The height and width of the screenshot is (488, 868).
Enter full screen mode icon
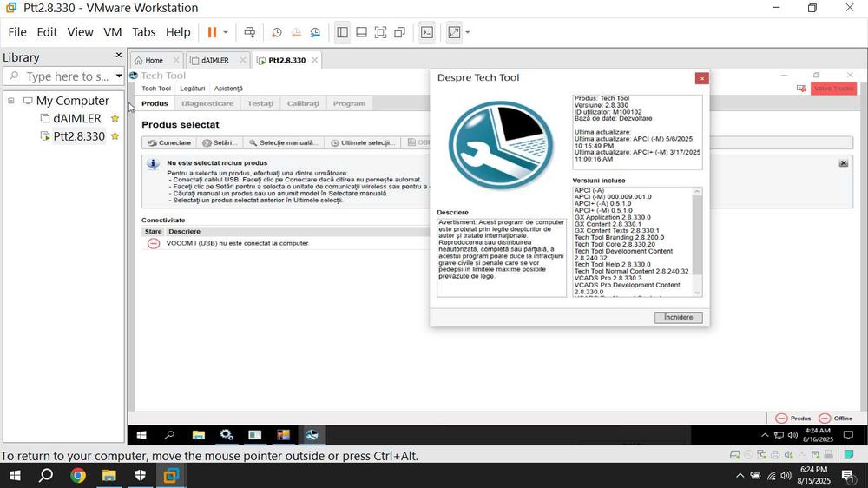click(380, 32)
